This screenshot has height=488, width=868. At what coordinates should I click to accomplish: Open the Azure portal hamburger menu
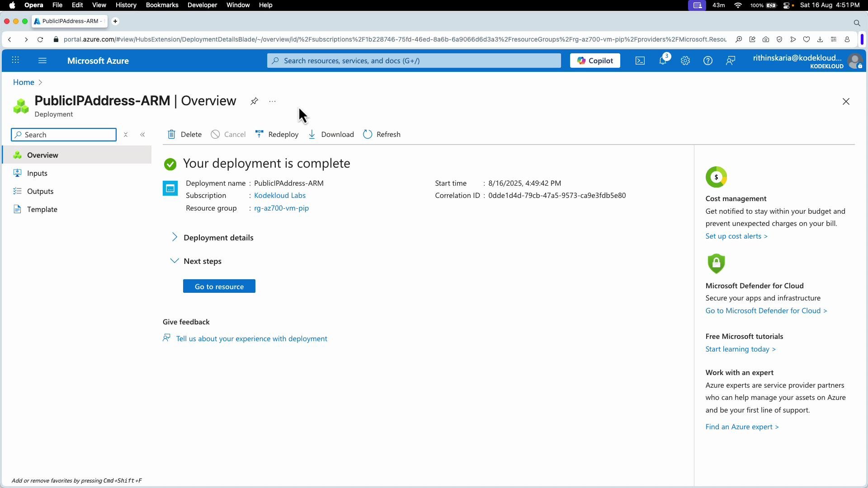(x=42, y=61)
